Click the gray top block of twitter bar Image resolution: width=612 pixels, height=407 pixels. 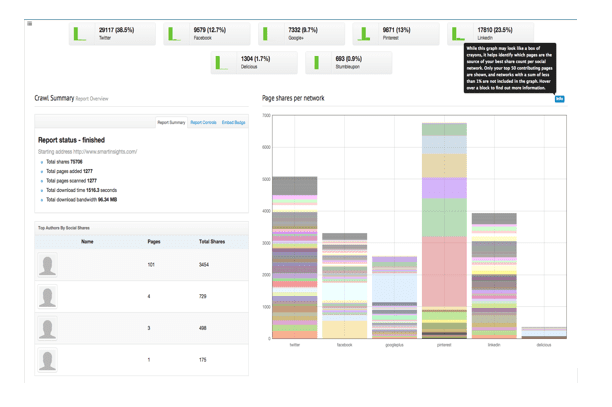pyautogui.click(x=294, y=185)
